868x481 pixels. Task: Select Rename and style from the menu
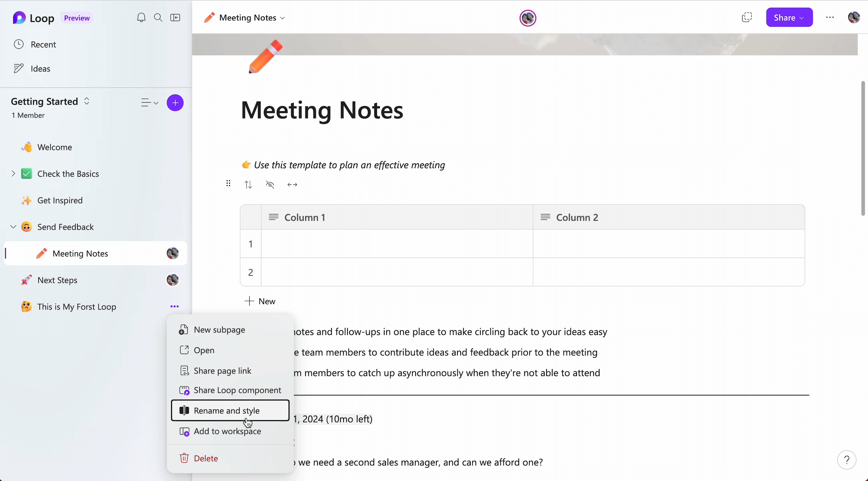coord(227,410)
